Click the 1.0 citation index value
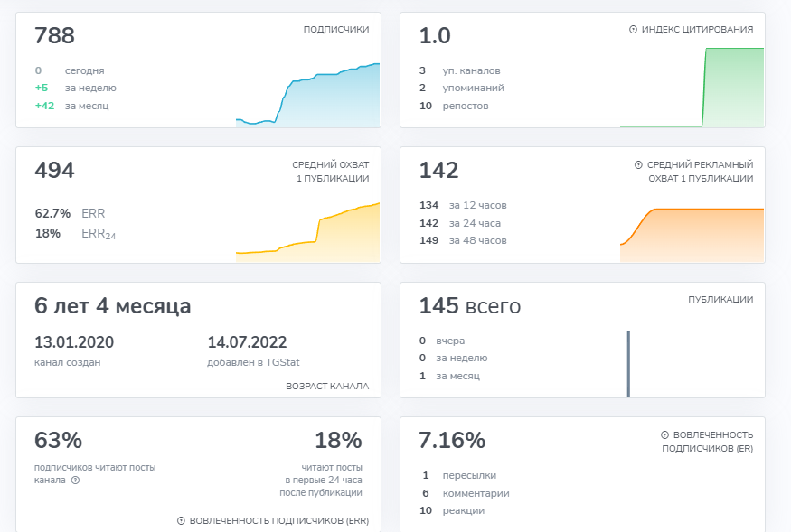This screenshot has height=532, width=791. (x=435, y=36)
